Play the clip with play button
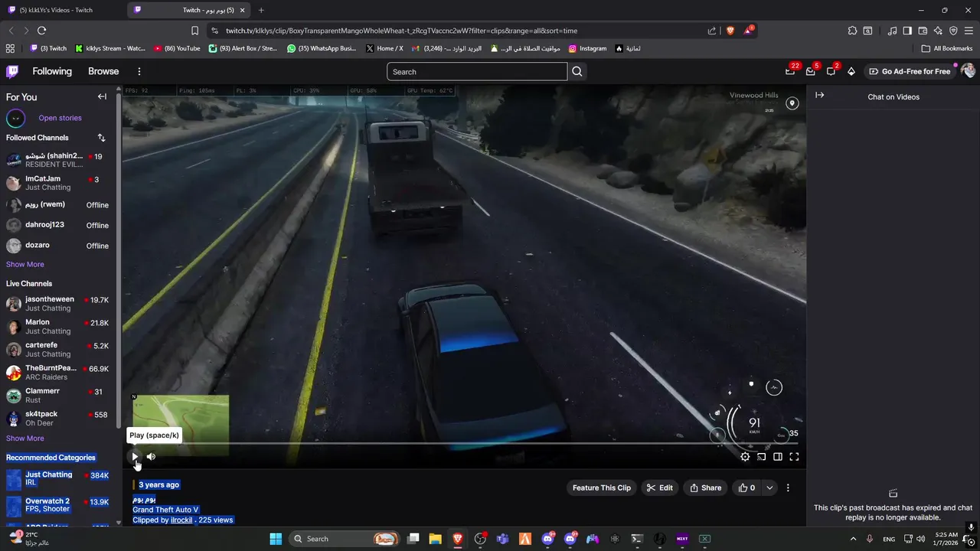The width and height of the screenshot is (980, 551). coord(135,457)
